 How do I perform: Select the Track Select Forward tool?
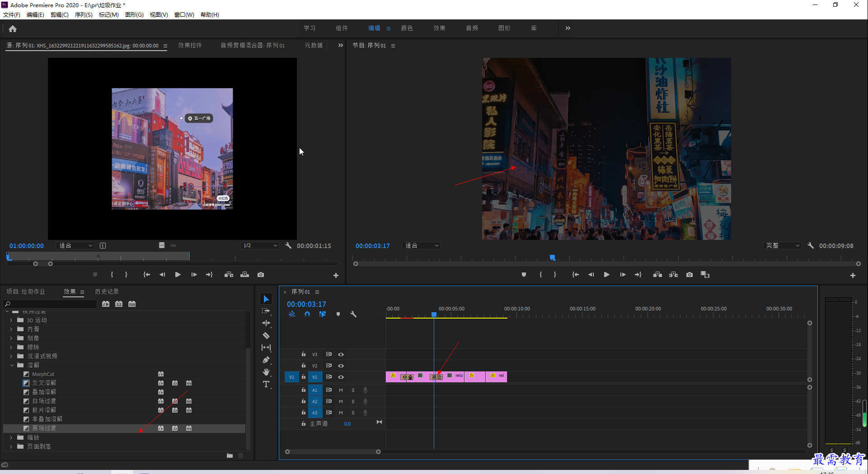pyautogui.click(x=266, y=311)
